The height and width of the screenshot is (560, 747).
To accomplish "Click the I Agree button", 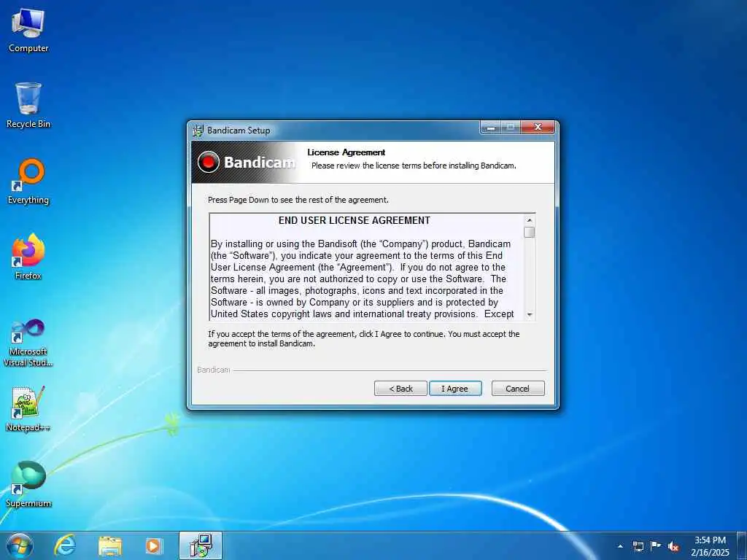I will tap(455, 389).
